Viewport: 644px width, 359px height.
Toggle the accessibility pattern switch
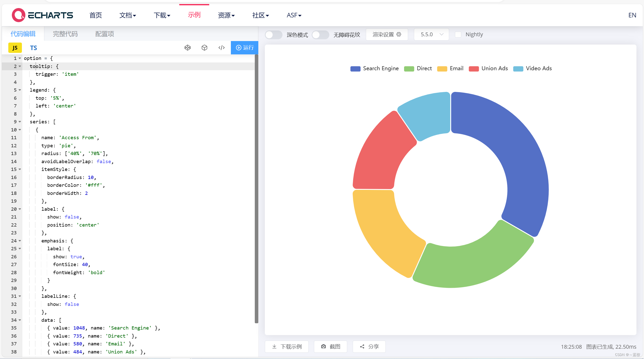click(x=320, y=35)
